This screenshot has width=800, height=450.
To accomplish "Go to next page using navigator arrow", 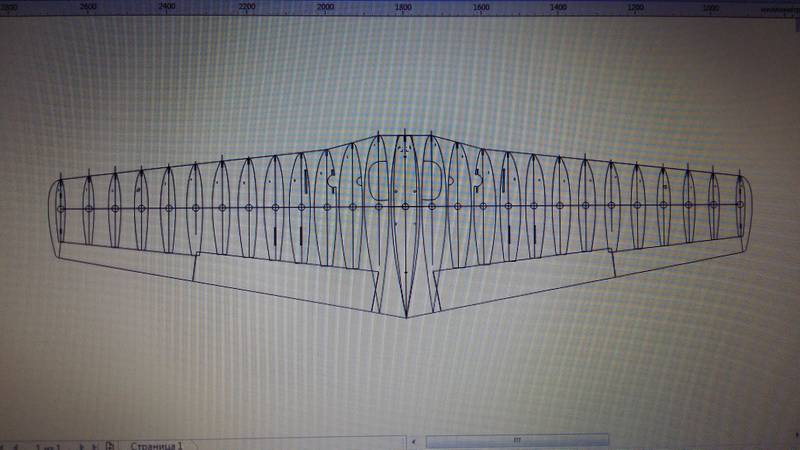I will click(82, 444).
